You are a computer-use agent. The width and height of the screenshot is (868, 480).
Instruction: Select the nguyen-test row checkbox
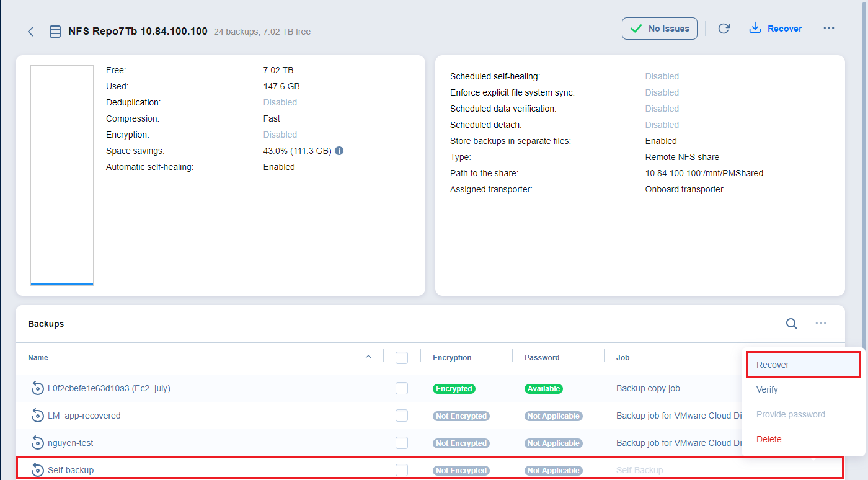point(402,443)
